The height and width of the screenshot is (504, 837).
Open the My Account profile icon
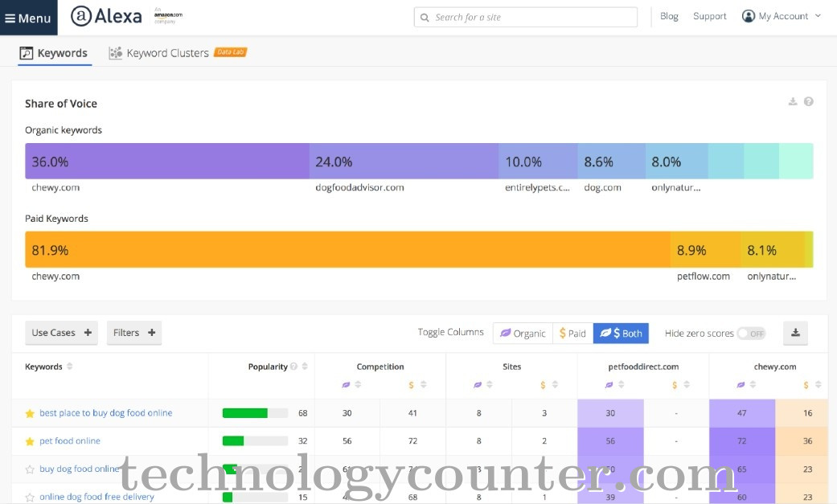[x=749, y=16]
